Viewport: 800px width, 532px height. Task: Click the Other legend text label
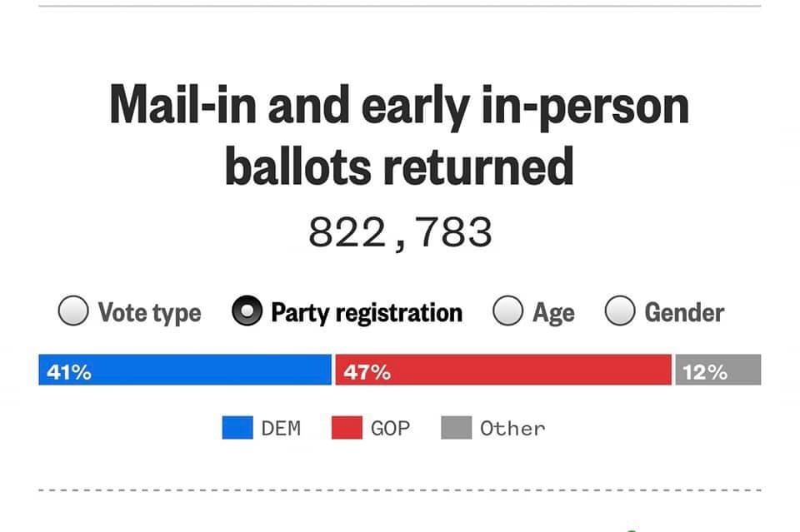coord(512,428)
